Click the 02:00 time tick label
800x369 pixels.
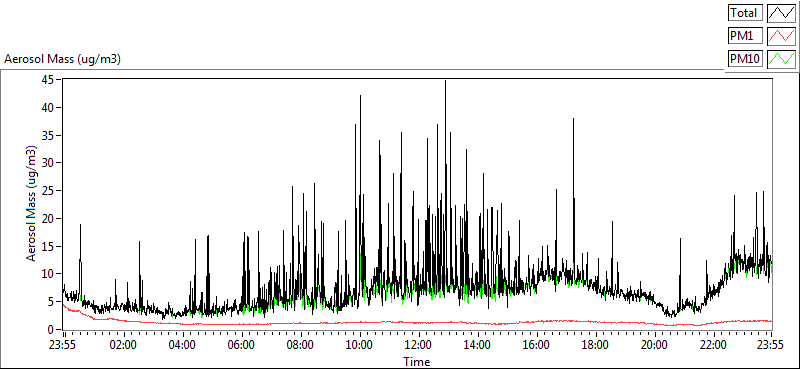coord(123,344)
